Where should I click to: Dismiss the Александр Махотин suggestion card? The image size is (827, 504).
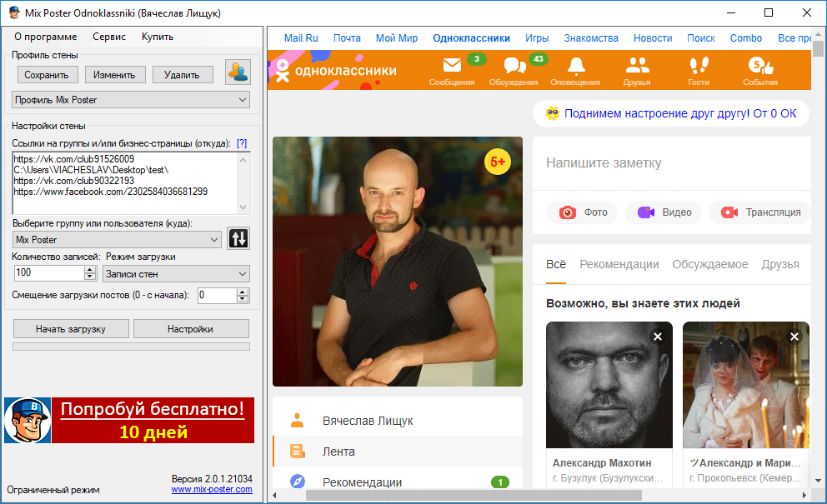[658, 337]
